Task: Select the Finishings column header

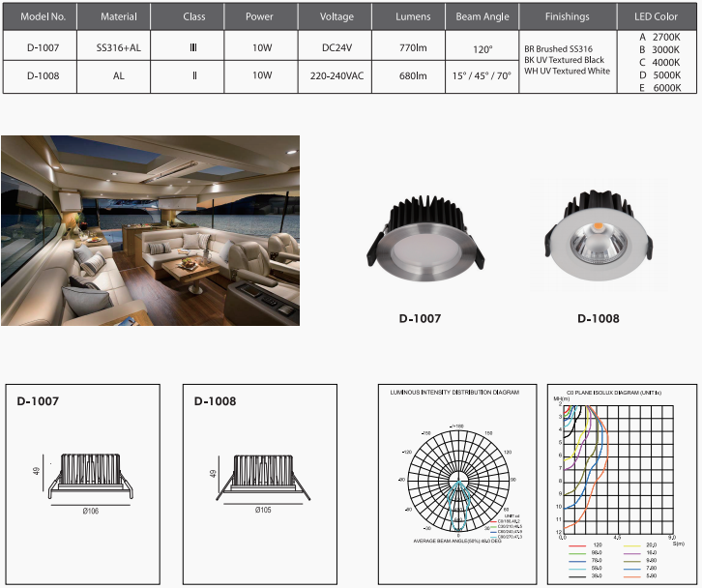Action: (x=567, y=16)
